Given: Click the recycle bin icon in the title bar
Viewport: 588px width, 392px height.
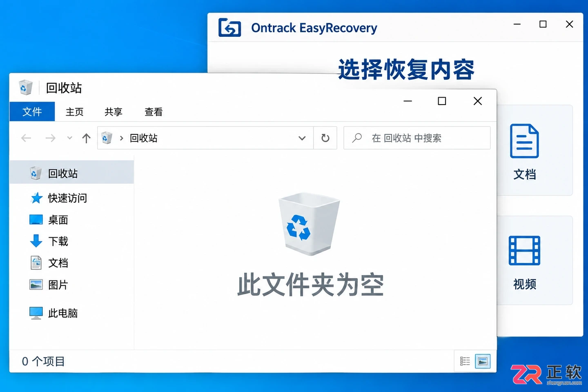Looking at the screenshot, I should coord(26,87).
